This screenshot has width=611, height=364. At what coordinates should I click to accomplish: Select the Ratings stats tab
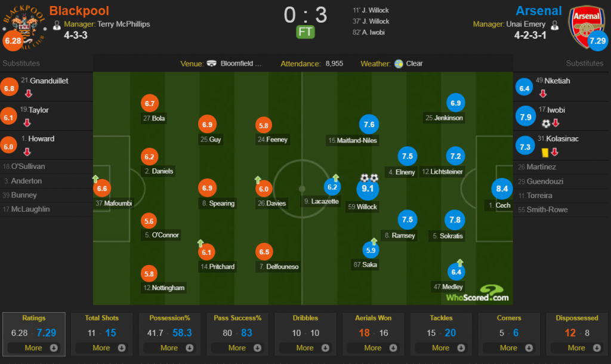[x=34, y=334]
